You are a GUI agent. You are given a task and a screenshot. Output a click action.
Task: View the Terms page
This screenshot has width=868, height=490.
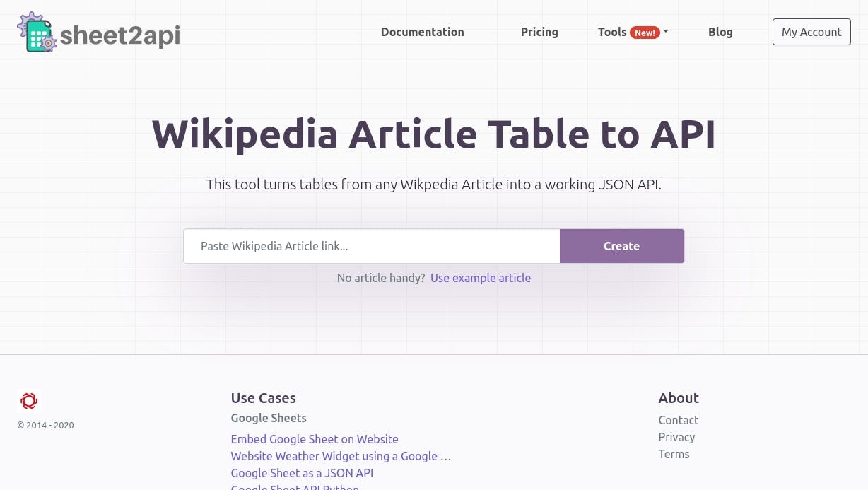click(x=674, y=454)
